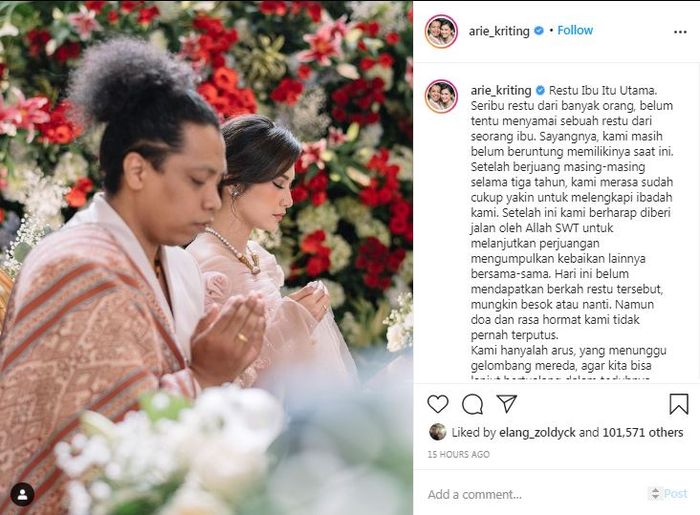The width and height of the screenshot is (700, 515).
Task: Open elang_zoldyck profile link
Action: (x=537, y=432)
